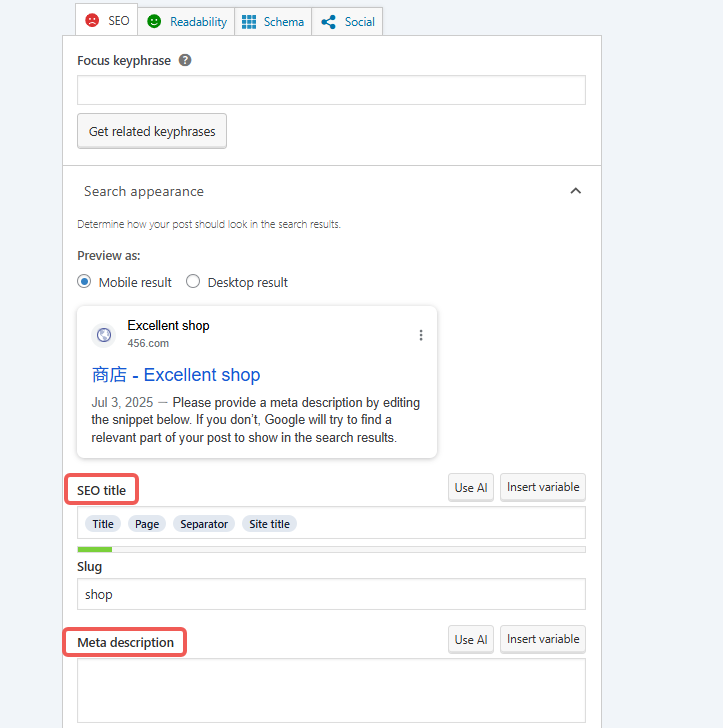The height and width of the screenshot is (728, 723).
Task: Click the red sad face SEO icon
Action: pyautogui.click(x=92, y=21)
